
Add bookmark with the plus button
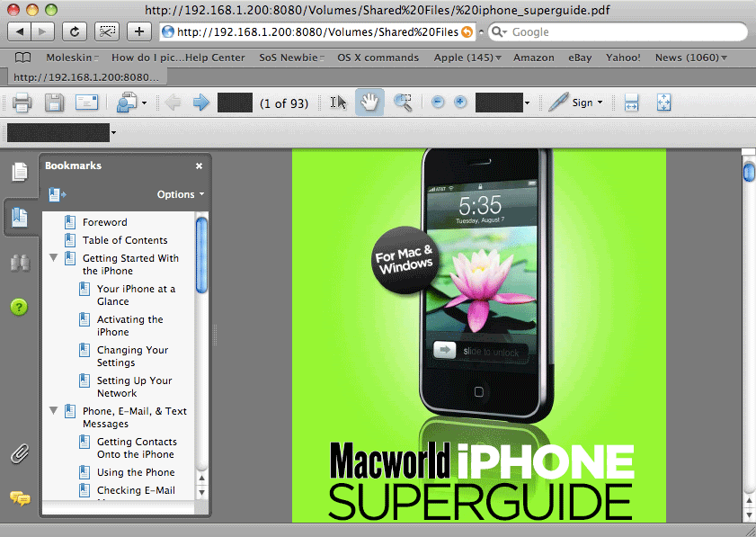point(138,31)
